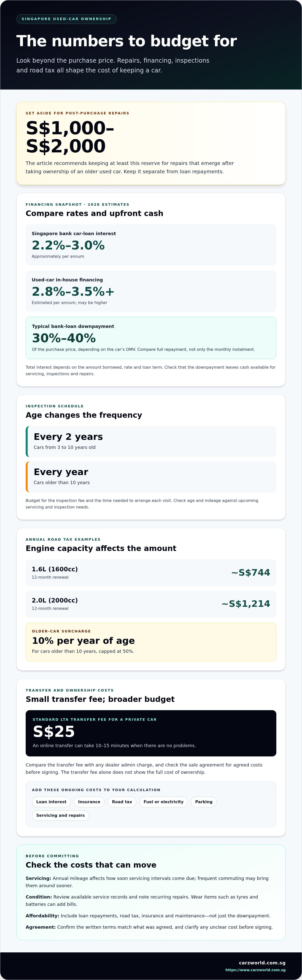Click the S$1,000–S$2,000 repair reserve card
This screenshot has width=302, height=980.
[151, 143]
